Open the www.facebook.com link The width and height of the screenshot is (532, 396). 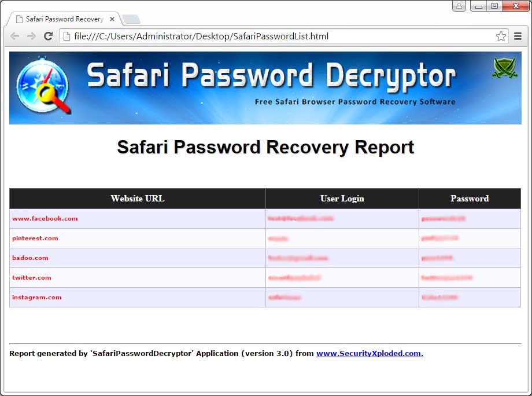click(45, 219)
